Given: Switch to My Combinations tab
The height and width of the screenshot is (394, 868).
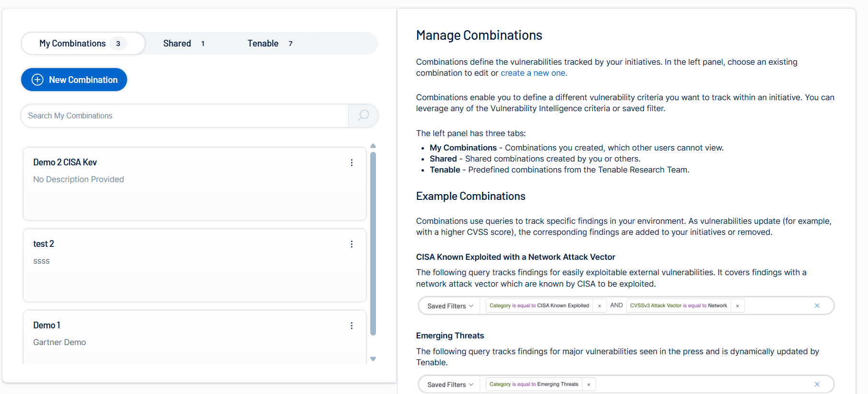Looking at the screenshot, I should [x=82, y=44].
